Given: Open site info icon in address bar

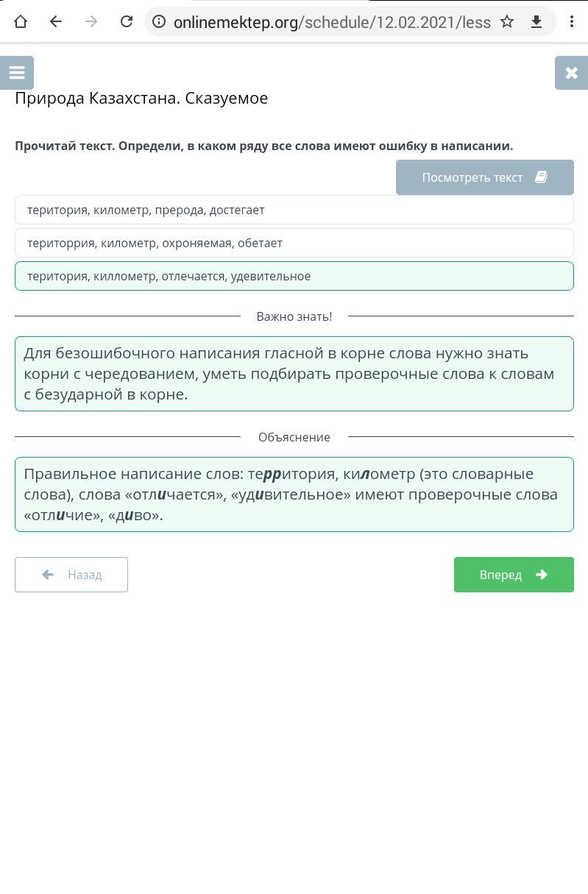Looking at the screenshot, I should pos(159,21).
